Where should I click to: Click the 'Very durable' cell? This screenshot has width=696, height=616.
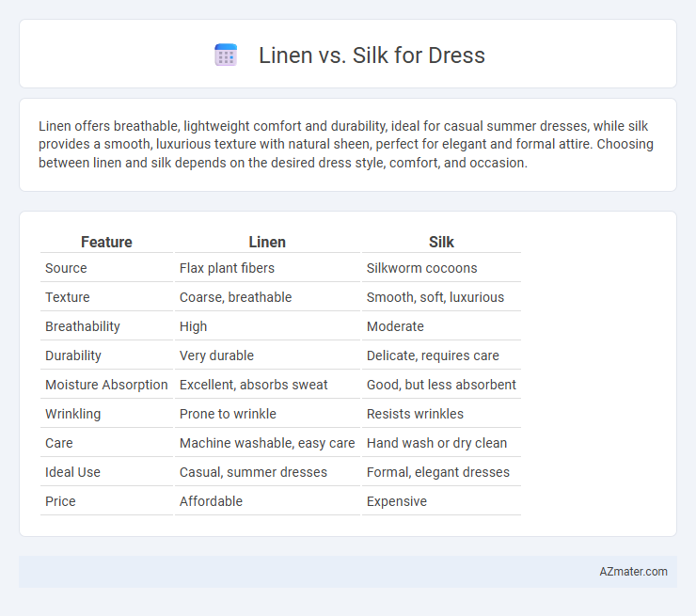coord(267,355)
